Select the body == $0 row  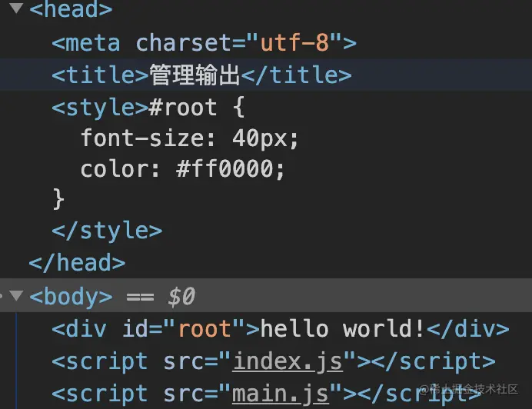click(266, 295)
